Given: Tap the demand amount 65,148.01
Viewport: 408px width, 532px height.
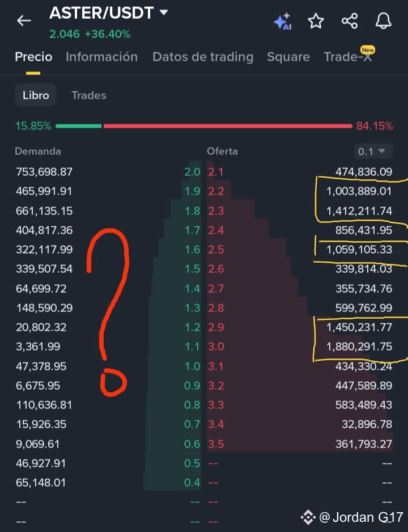Looking at the screenshot, I should point(41,483).
